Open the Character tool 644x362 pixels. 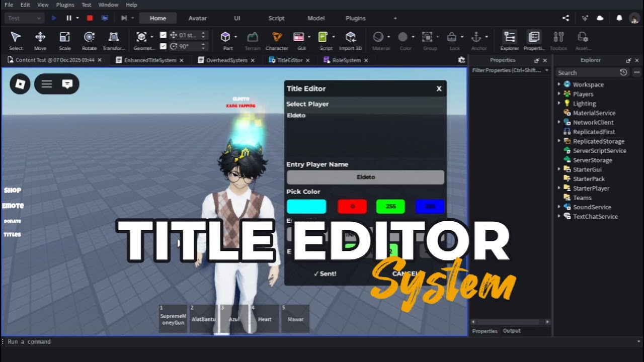tap(277, 41)
